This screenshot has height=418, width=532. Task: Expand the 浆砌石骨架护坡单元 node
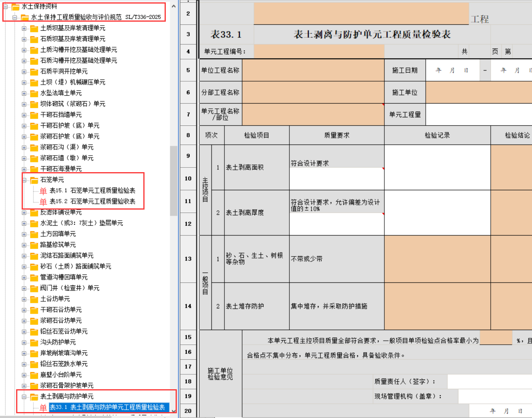click(24, 386)
